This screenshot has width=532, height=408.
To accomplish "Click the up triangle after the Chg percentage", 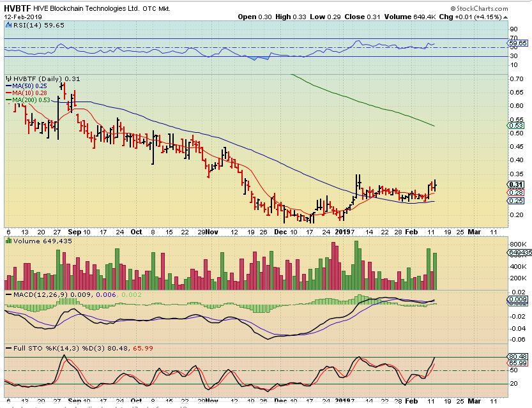I will pyautogui.click(x=506, y=17).
